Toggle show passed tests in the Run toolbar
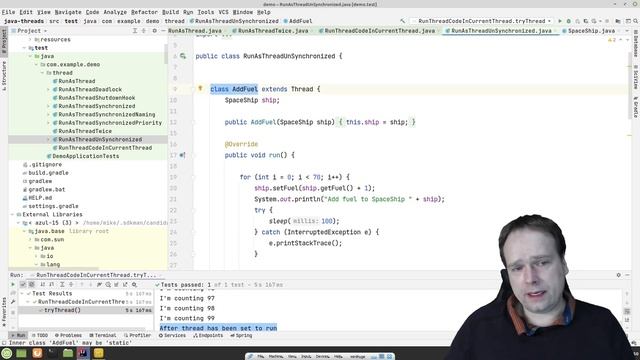 (x=23, y=284)
